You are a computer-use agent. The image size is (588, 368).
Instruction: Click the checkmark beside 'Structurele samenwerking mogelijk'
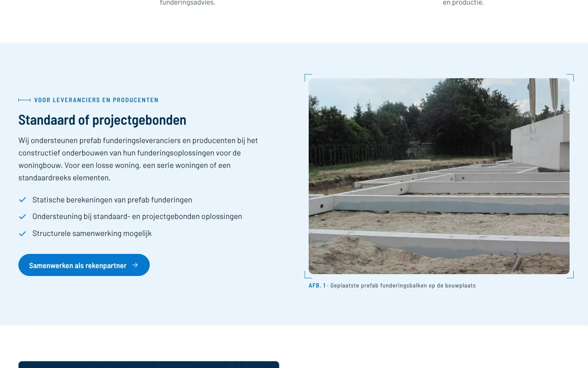(x=22, y=233)
